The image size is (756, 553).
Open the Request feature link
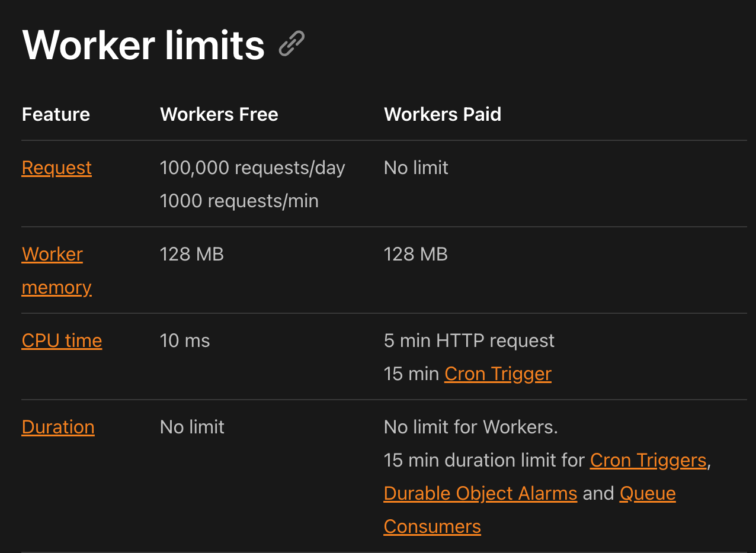point(57,168)
